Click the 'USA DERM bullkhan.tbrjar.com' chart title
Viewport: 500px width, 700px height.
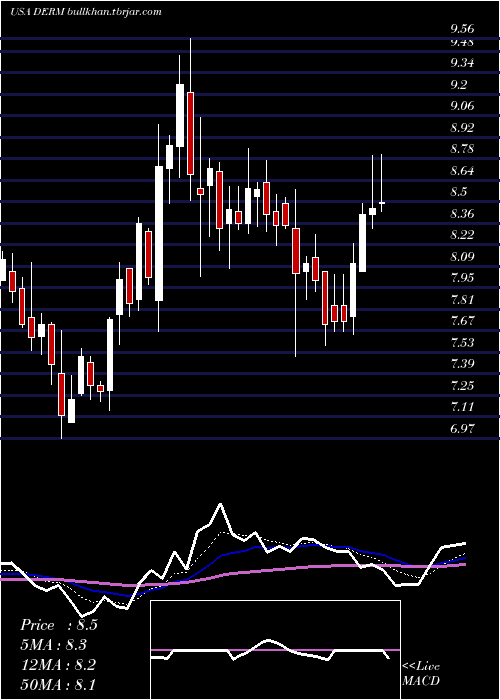(86, 12)
